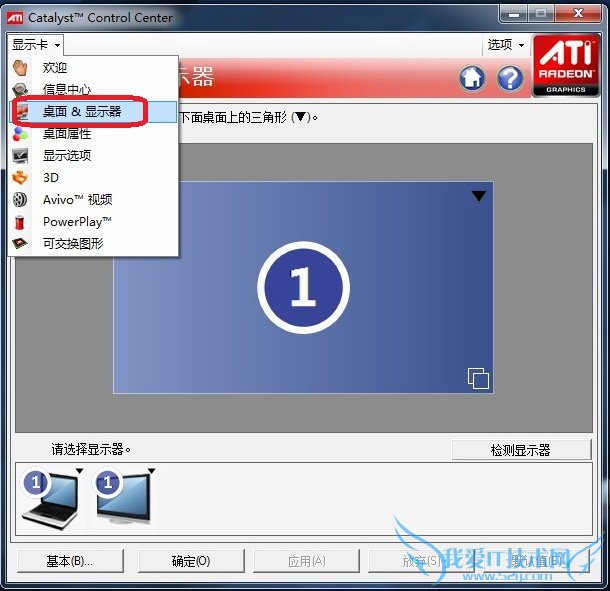Image resolution: width=610 pixels, height=591 pixels.
Task: Open 可交换图形 menu entry
Action: point(93,244)
